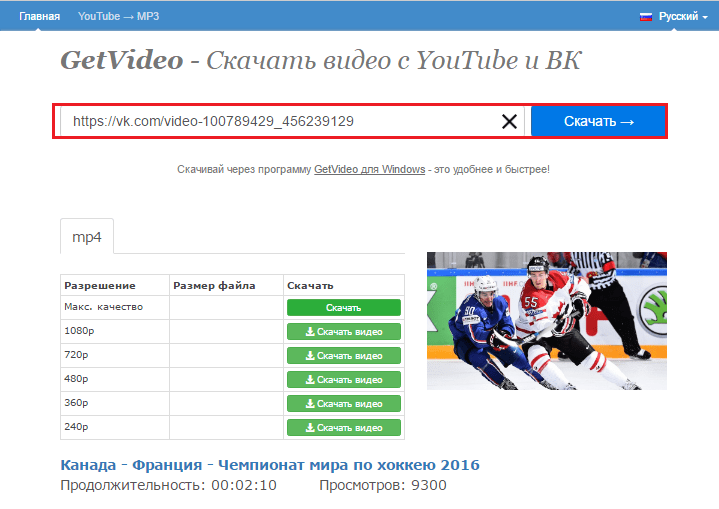Click the GetVideo site title heading
Screen dimensions: 719x509
point(321,61)
